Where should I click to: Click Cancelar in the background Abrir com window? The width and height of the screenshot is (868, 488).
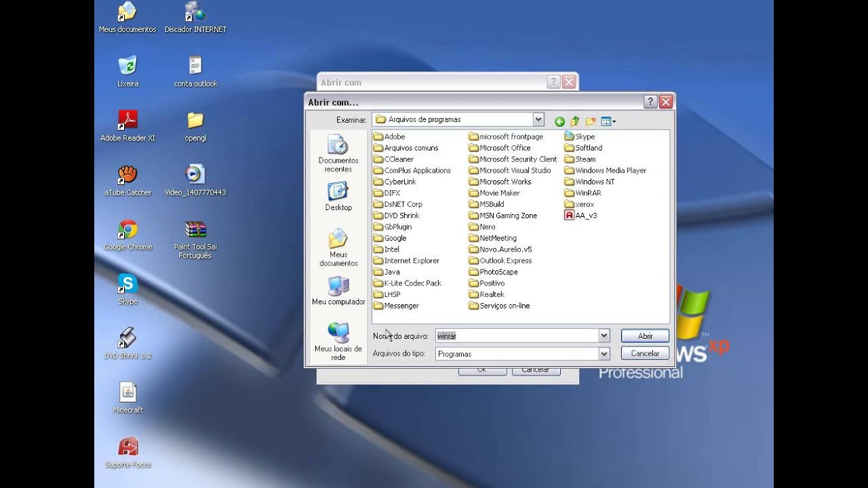[x=536, y=371]
